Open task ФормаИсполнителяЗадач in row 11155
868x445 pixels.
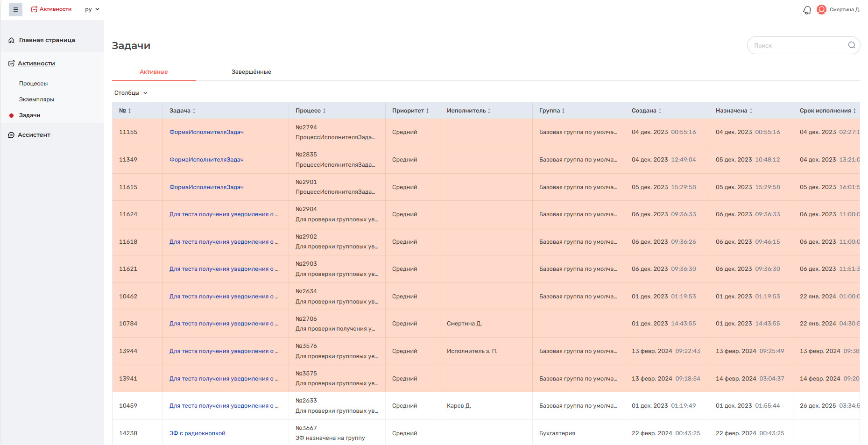pyautogui.click(x=206, y=132)
